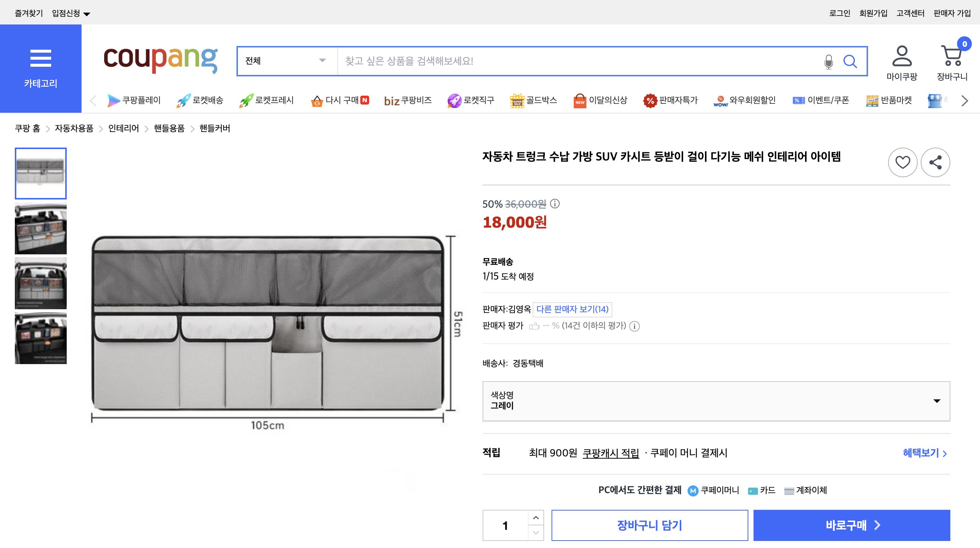Image resolution: width=980 pixels, height=548 pixels.
Task: Navigate to 자동차용품 in the breadcrumb trail
Action: [x=74, y=129]
